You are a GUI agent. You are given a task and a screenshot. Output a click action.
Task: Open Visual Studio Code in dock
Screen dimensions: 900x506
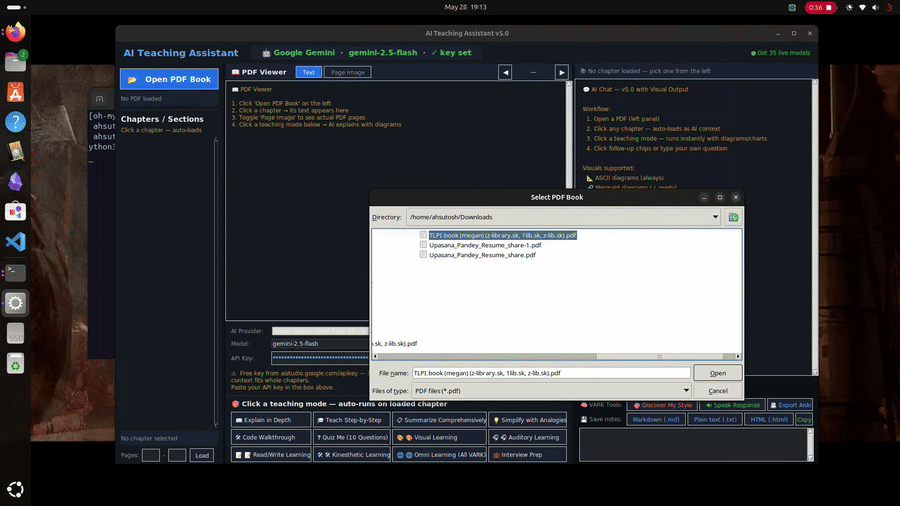15,242
